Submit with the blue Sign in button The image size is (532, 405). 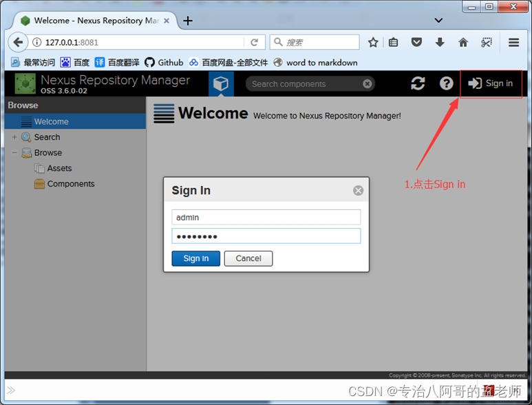coord(195,259)
